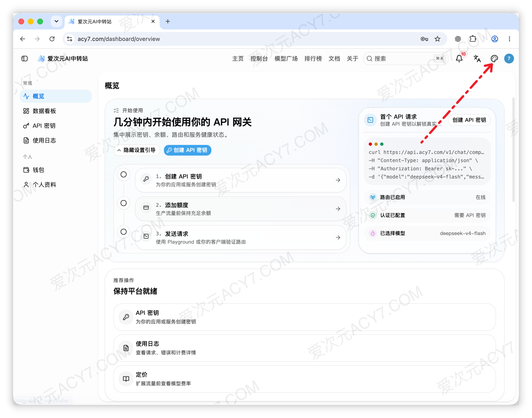Open step 2. 添加额度 row
The width and height of the screenshot is (532, 418).
pyautogui.click(x=241, y=209)
